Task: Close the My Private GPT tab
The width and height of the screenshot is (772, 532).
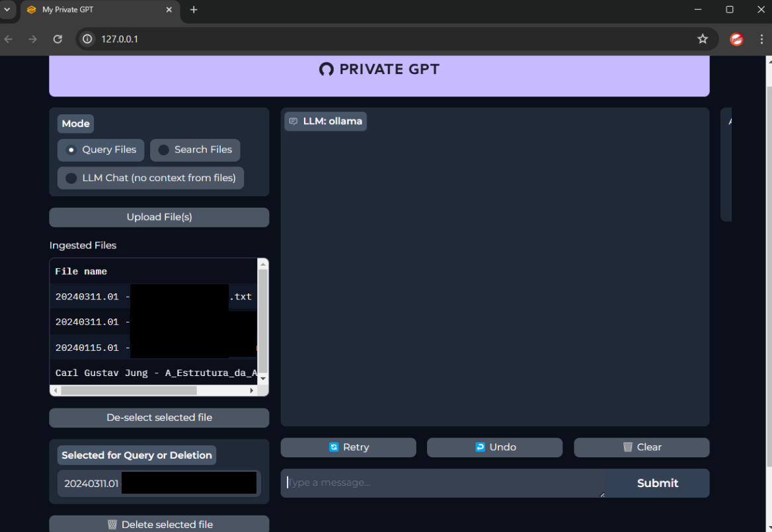Action: [x=169, y=9]
